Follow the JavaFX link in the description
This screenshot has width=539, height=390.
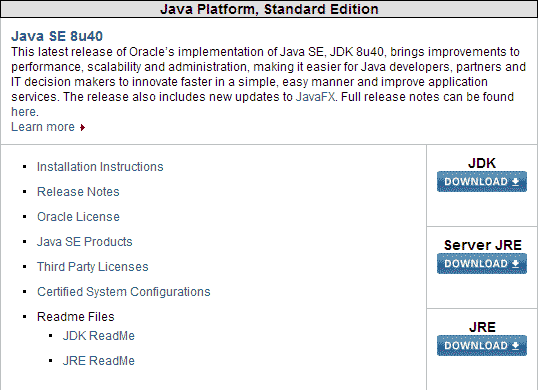pyautogui.click(x=315, y=97)
